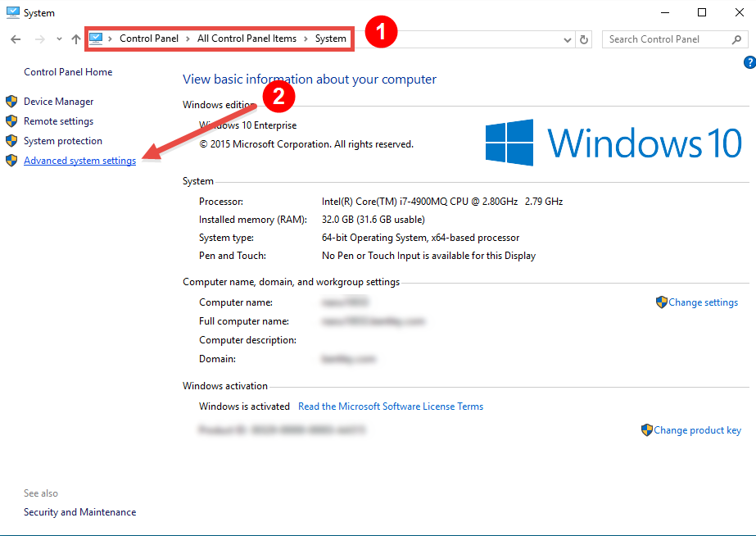The width and height of the screenshot is (756, 536).
Task: Click shield icon beside Device Manager
Action: point(11,102)
